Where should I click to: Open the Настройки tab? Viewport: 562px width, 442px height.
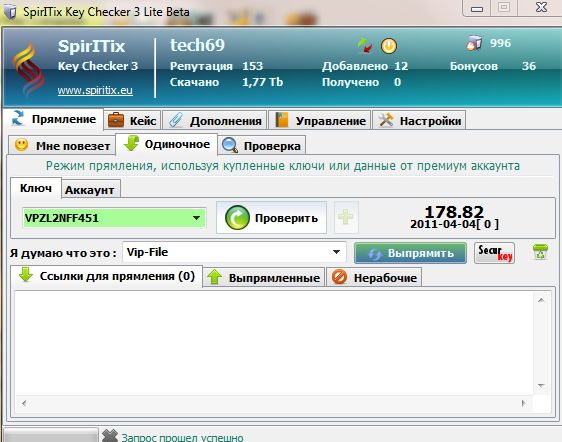tap(419, 121)
